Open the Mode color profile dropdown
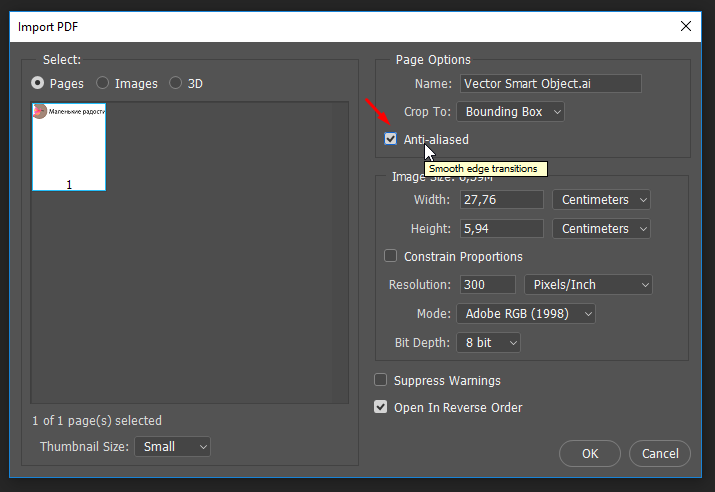 (x=526, y=314)
